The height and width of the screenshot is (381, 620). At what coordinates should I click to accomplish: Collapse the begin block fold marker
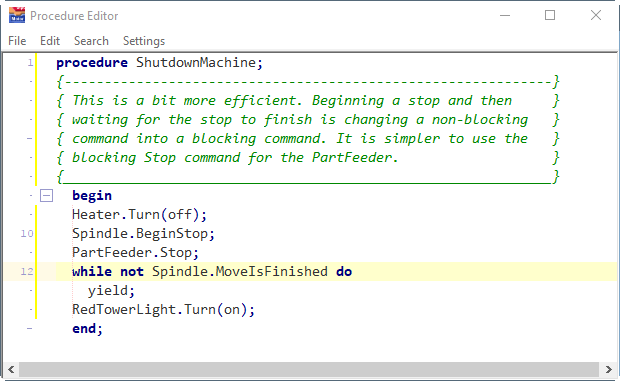pos(46,195)
